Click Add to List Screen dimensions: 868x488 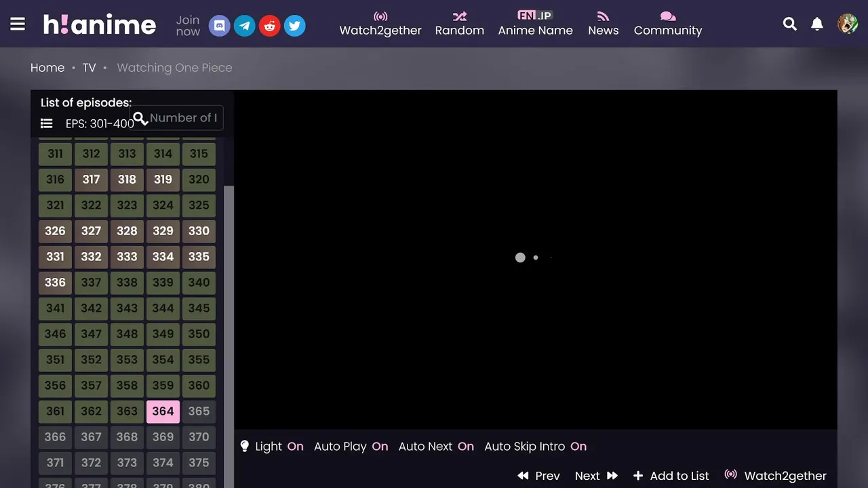(671, 476)
